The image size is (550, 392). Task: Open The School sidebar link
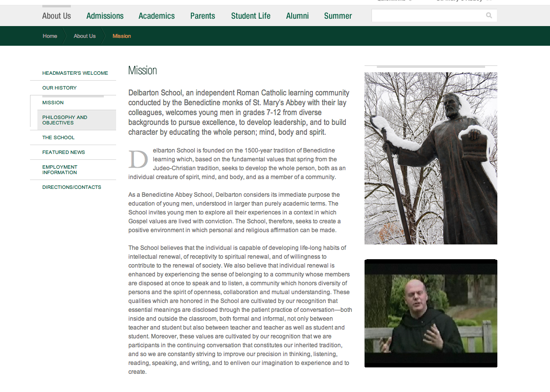(58, 137)
